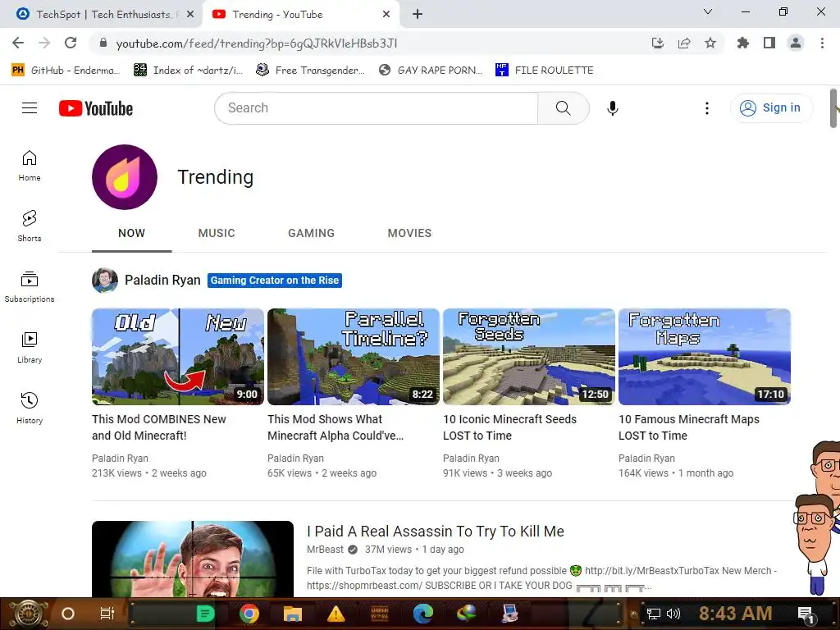
Task: Open the Index of ~dartz bookmark
Action: point(188,71)
